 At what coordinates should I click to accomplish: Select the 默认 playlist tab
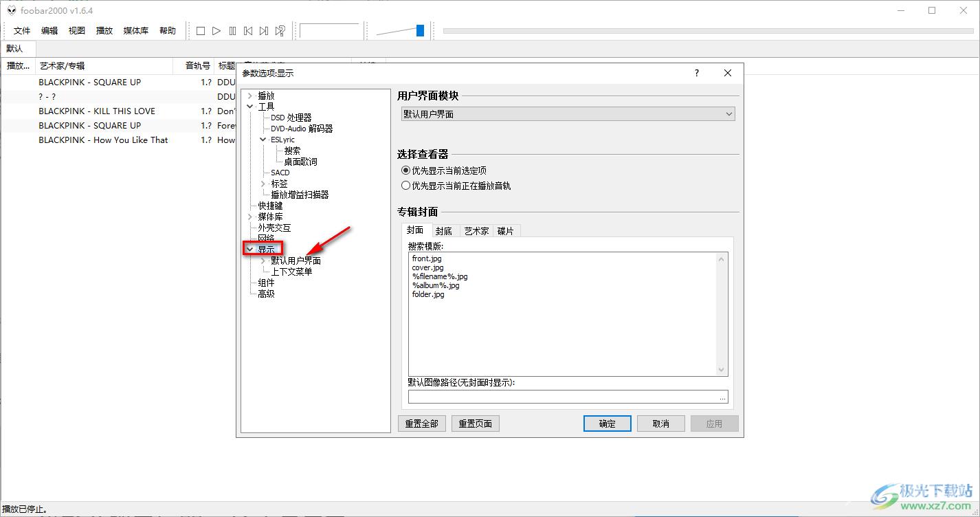(15, 49)
